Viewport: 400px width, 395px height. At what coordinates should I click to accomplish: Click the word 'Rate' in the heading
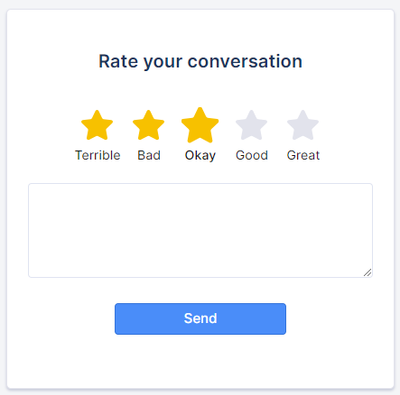118,62
